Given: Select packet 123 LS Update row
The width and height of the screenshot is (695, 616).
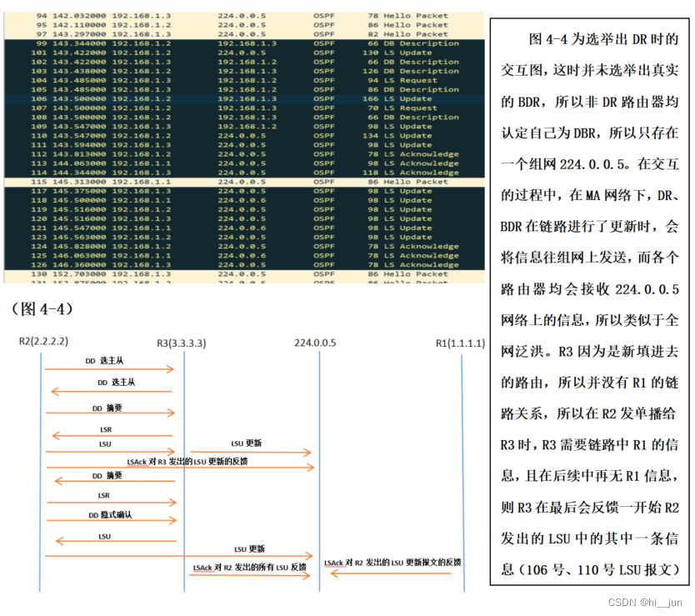Looking at the screenshot, I should pyautogui.click(x=244, y=238).
